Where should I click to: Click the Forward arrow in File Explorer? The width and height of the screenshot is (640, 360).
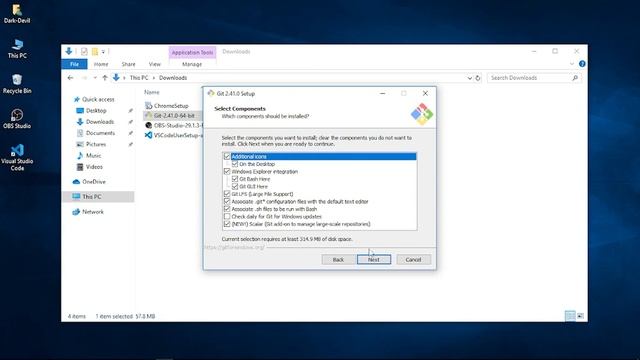coord(84,78)
